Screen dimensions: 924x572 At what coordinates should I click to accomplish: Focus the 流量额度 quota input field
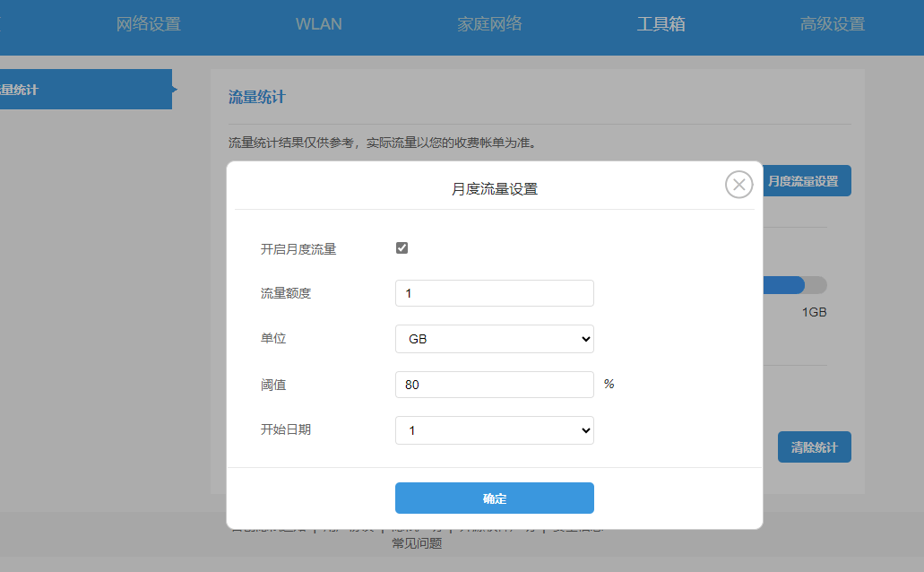494,293
